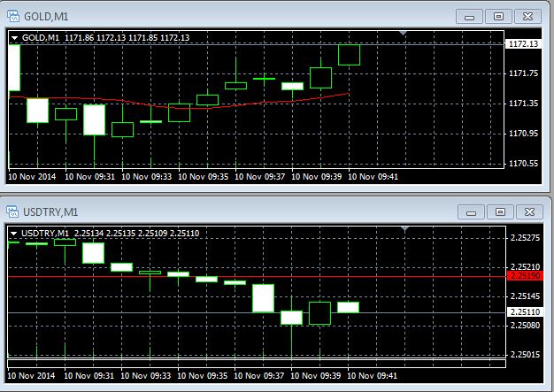Click the USDTRY,M1 window chart icon
This screenshot has height=392, width=554.
click(12, 211)
